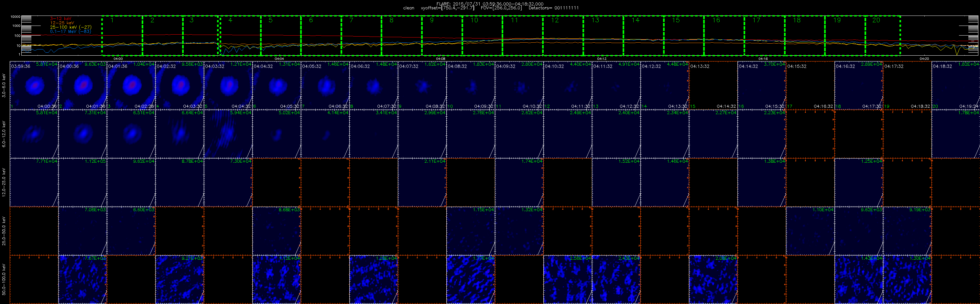The height and width of the screenshot is (304, 980).
Task: Open the 50.0-100.0 keV image with peak 7.67E+03
Action: (x=82, y=279)
